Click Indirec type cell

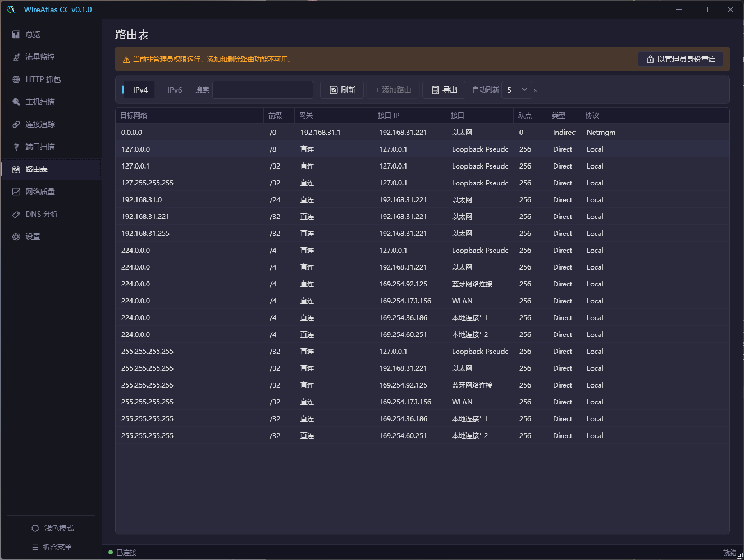pyautogui.click(x=564, y=133)
